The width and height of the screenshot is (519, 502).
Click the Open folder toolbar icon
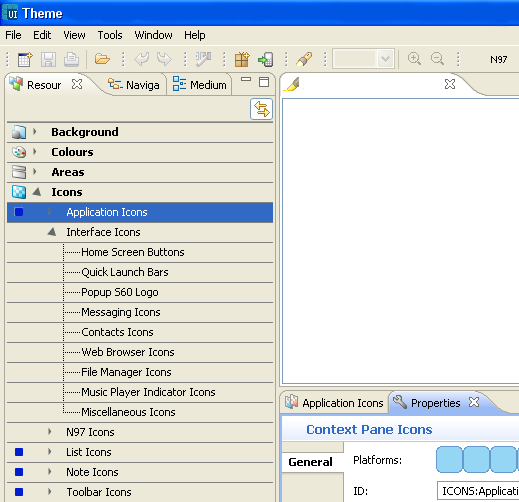pos(102,59)
